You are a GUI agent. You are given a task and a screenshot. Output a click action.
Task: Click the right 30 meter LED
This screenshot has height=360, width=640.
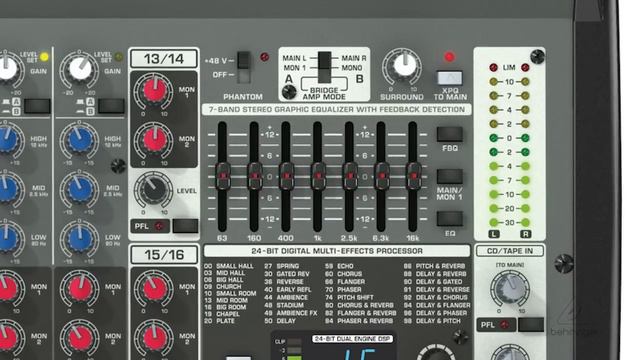tap(525, 222)
